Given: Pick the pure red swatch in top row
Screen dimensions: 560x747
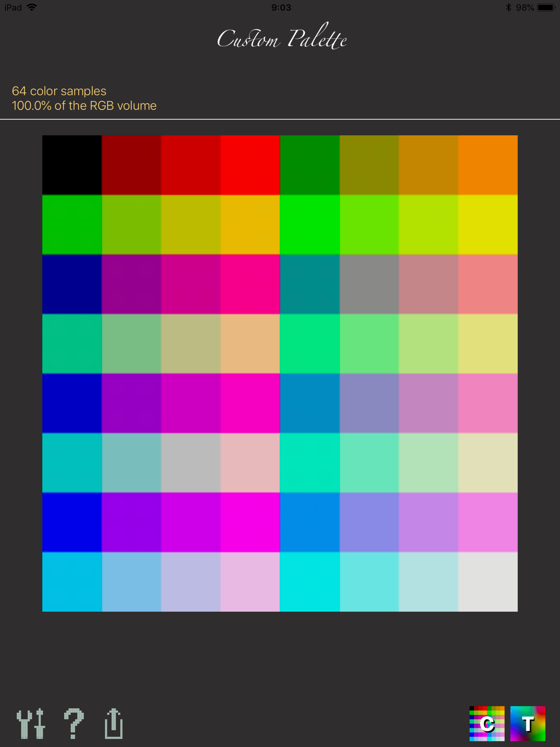Looking at the screenshot, I should coord(250,165).
